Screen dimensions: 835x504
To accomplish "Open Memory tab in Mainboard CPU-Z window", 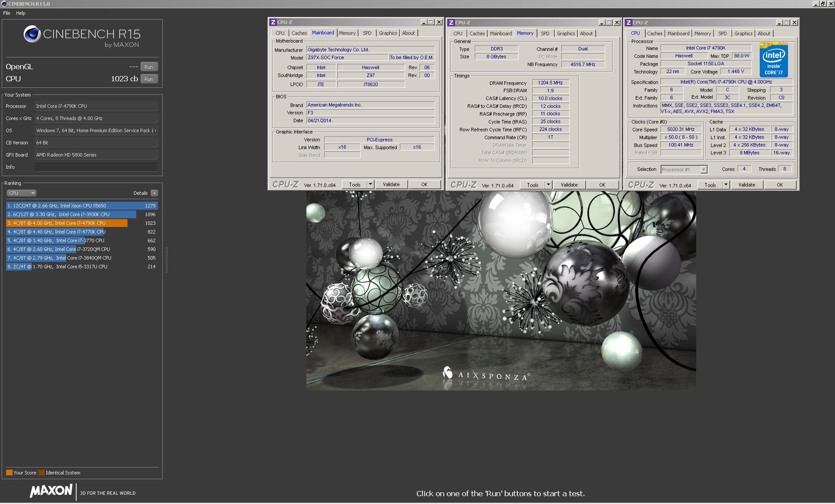I will [x=347, y=33].
